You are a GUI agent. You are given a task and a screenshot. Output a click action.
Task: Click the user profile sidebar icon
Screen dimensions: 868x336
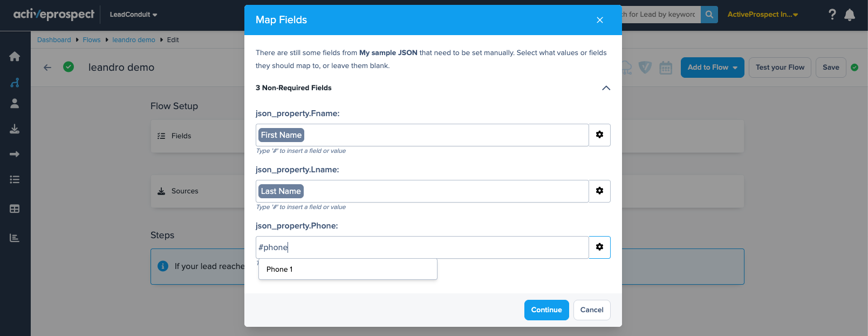point(15,103)
